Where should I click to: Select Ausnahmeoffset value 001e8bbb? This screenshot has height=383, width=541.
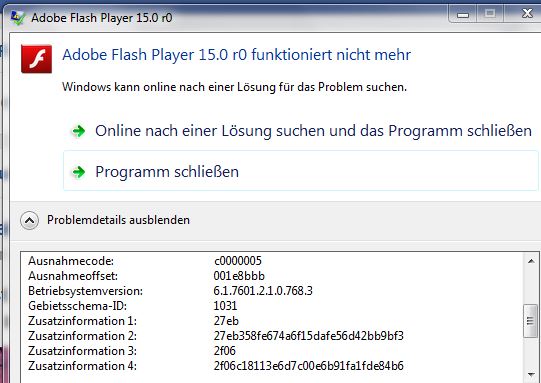coord(239,276)
